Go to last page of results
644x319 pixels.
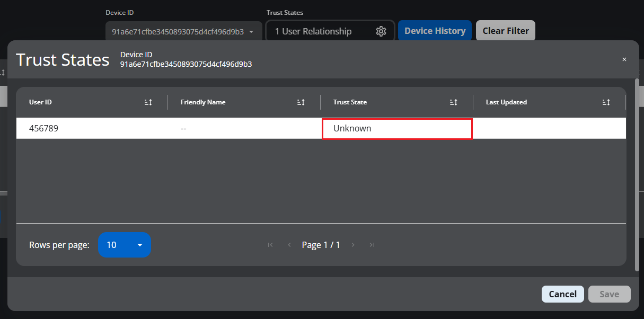[x=372, y=245]
